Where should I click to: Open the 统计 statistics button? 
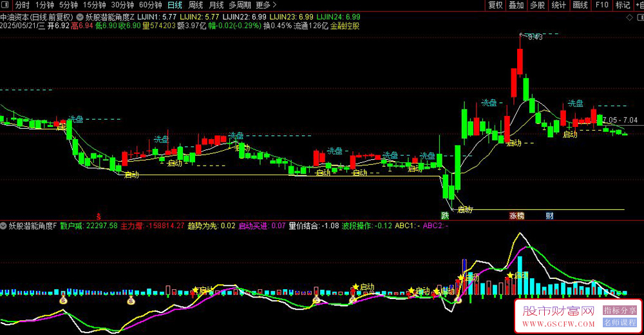[x=558, y=5]
